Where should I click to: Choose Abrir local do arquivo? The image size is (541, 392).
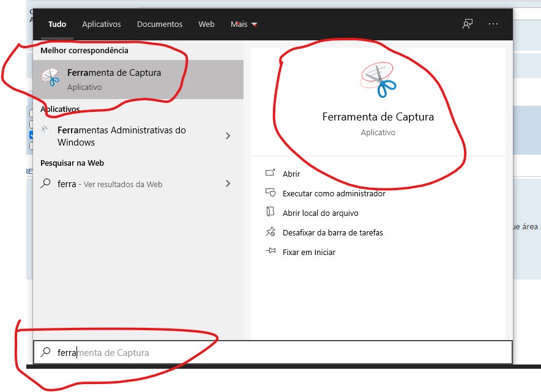(321, 213)
